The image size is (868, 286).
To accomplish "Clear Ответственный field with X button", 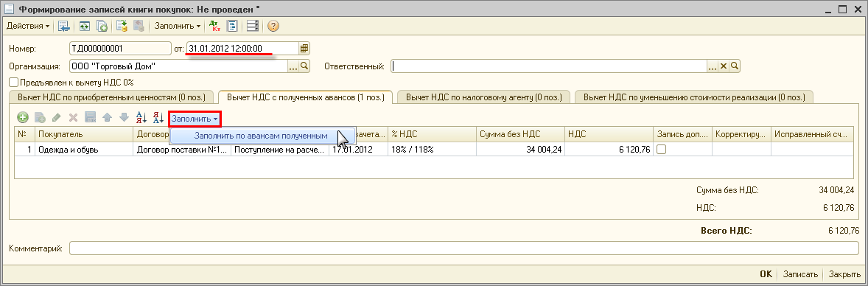I will click(x=724, y=66).
